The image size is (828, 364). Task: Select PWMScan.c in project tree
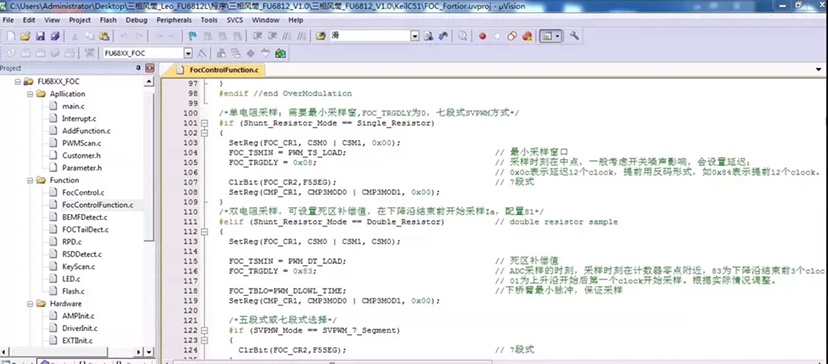click(x=81, y=143)
